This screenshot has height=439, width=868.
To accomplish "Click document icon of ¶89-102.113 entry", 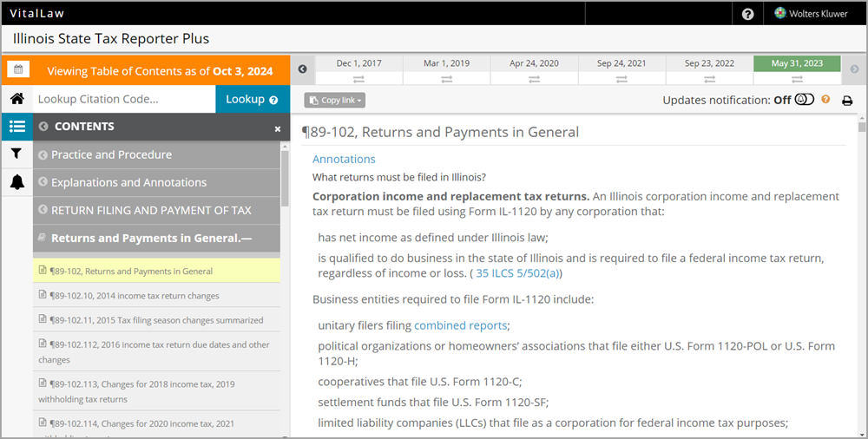I will click(x=43, y=383).
